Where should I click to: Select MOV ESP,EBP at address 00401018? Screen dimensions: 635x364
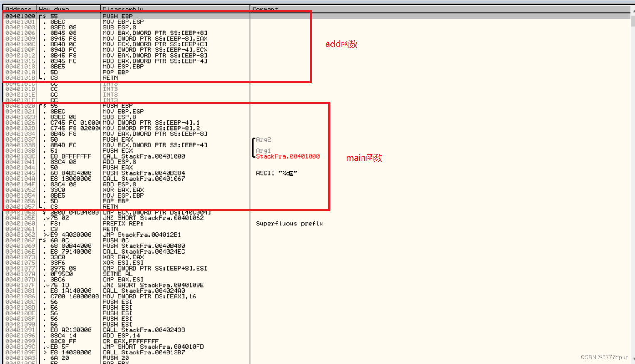click(123, 66)
